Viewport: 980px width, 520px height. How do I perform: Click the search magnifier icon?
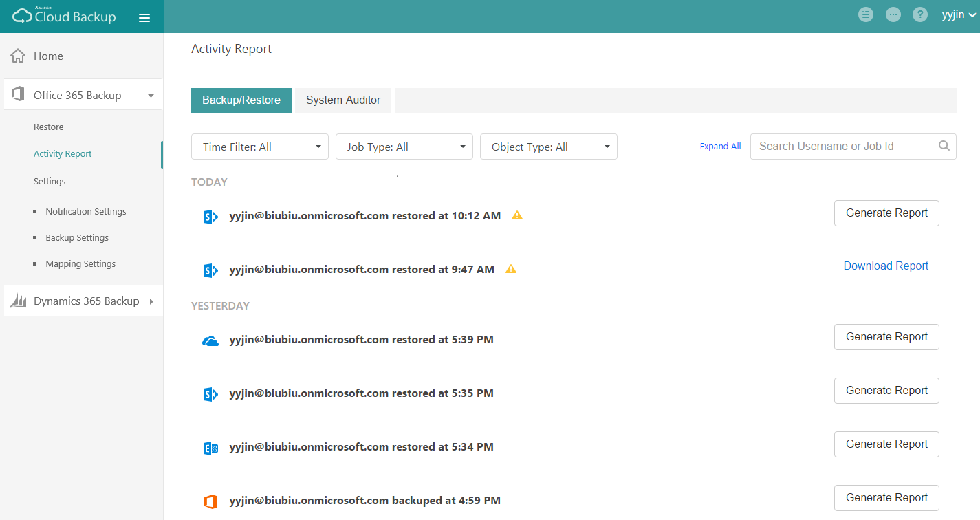point(943,146)
